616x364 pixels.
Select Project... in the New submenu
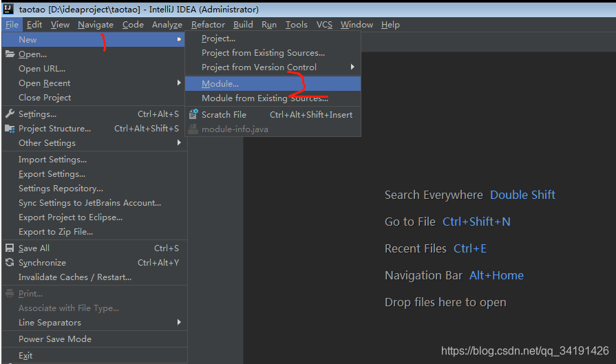pyautogui.click(x=273, y=39)
